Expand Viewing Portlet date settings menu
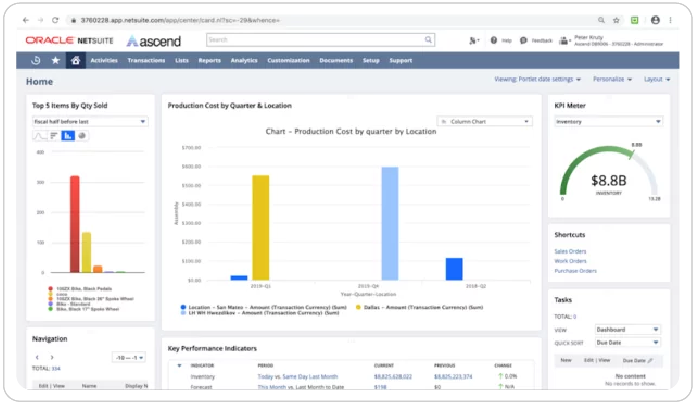Viewport: 696px width, 405px height. [538, 79]
